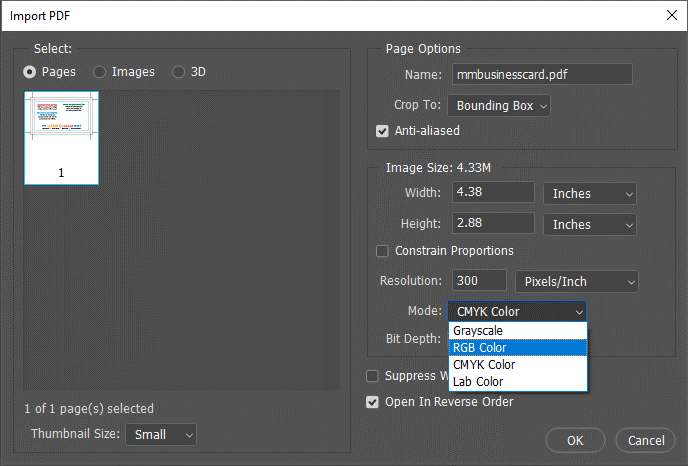Click the Name text field

coord(541,74)
